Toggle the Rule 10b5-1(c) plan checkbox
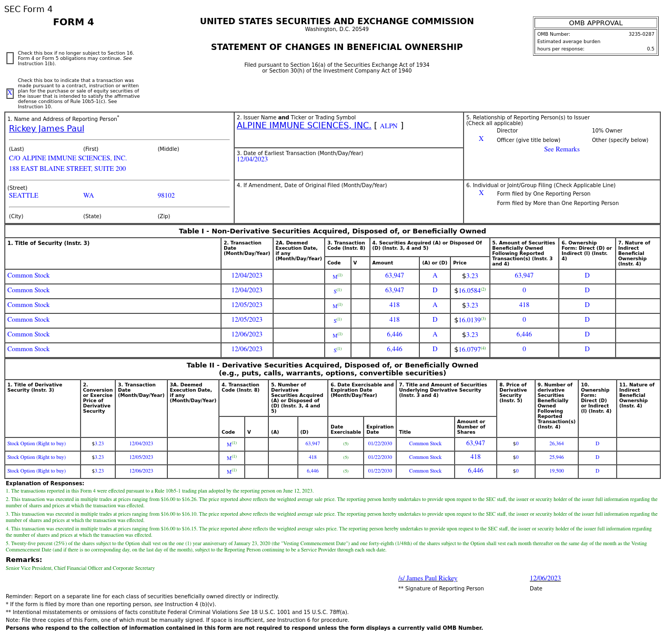The height and width of the screenshot is (644, 665). (10, 93)
